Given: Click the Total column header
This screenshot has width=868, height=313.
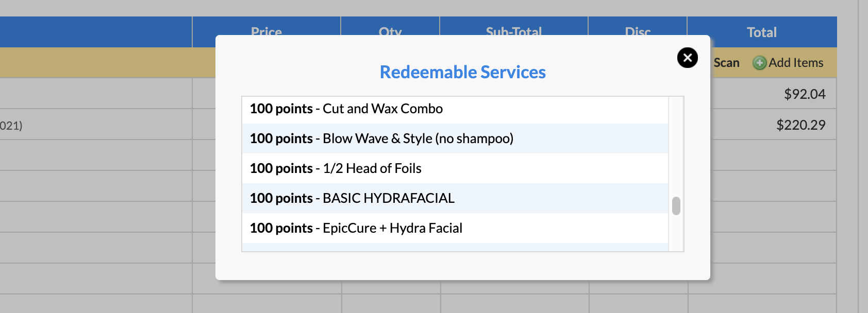Looking at the screenshot, I should [762, 32].
